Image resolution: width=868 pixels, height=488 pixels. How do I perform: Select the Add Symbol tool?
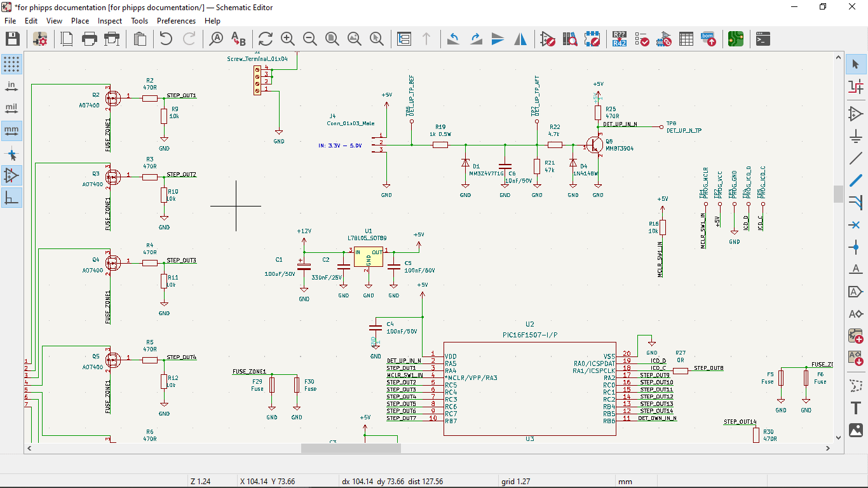point(855,114)
